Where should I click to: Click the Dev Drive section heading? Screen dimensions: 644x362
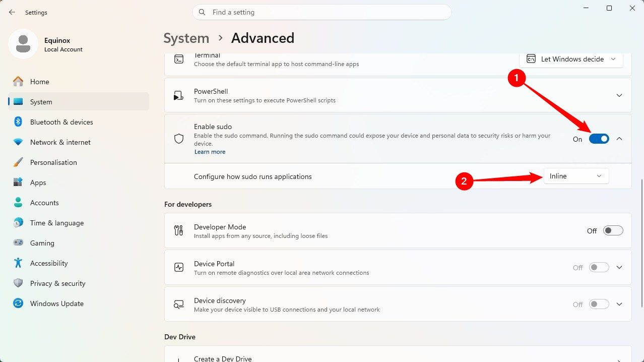[180, 337]
